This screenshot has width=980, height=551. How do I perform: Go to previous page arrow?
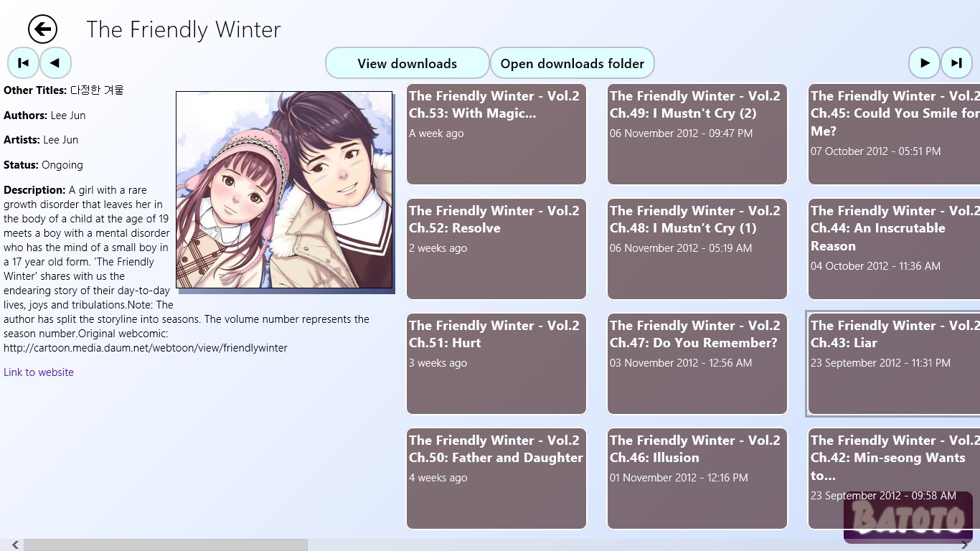pos(55,63)
